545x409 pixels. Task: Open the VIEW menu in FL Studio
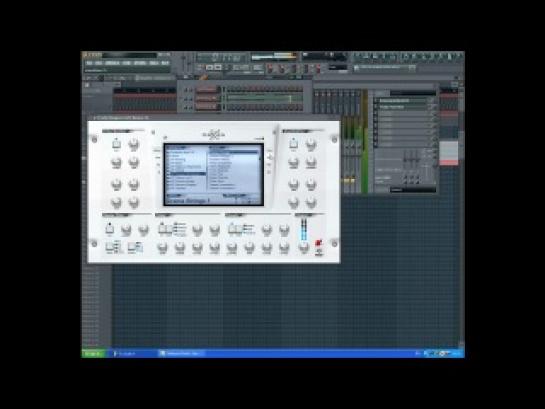point(127,63)
